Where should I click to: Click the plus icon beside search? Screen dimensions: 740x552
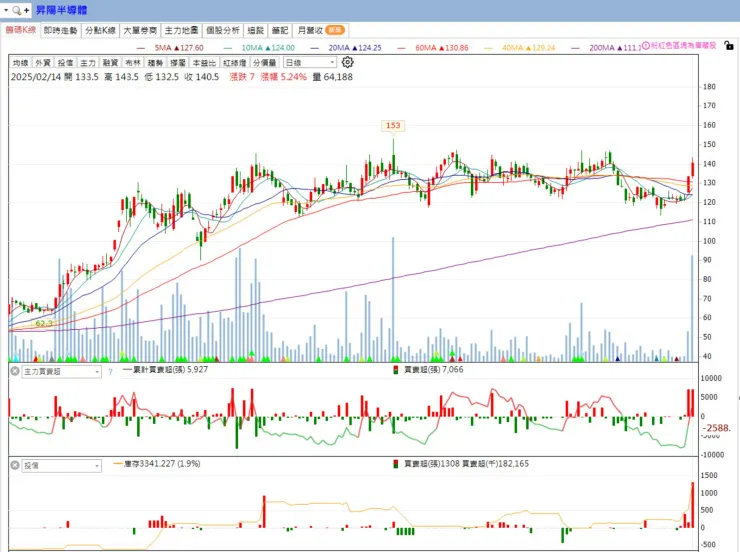(x=26, y=10)
